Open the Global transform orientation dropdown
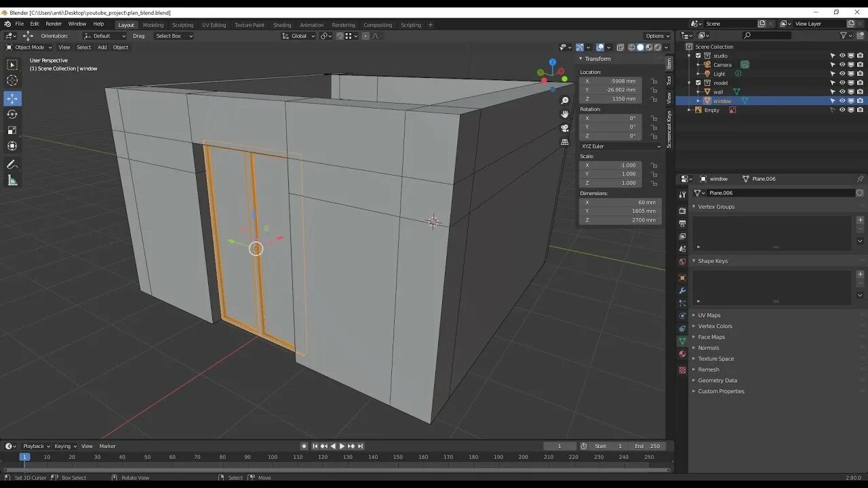 (x=299, y=36)
